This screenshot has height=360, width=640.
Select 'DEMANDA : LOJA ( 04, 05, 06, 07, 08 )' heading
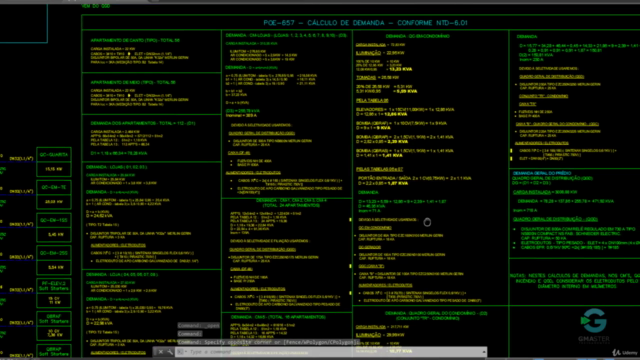click(122, 275)
